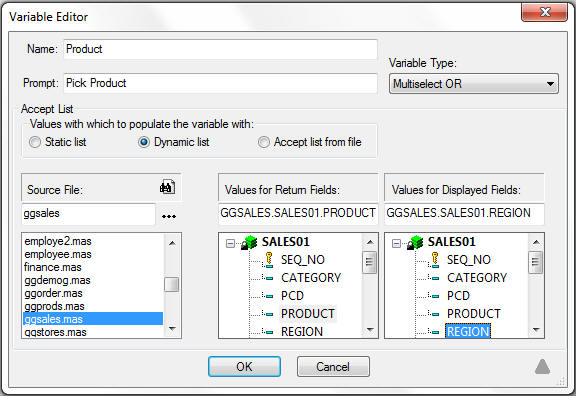
Task: Select SEQ_NO key icon in Return Fields tree
Action: (269, 260)
